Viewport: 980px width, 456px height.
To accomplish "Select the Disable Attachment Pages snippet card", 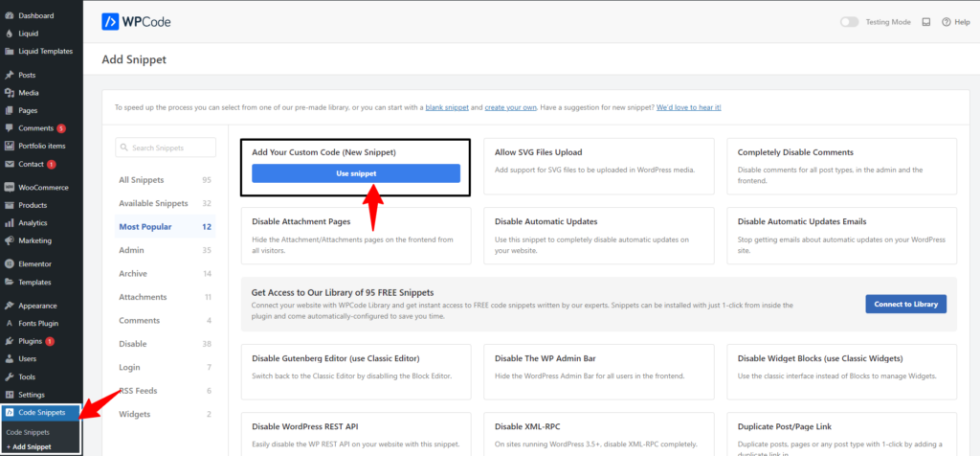I will tap(355, 236).
